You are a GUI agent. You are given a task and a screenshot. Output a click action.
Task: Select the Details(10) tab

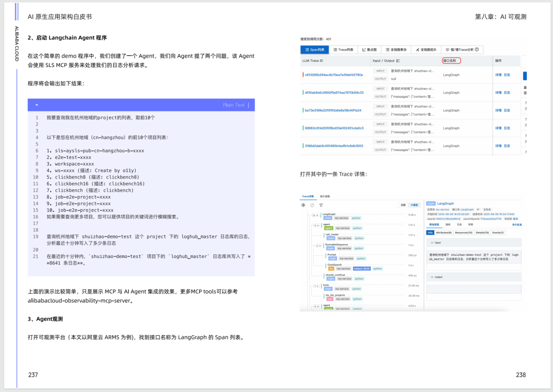tap(482, 233)
